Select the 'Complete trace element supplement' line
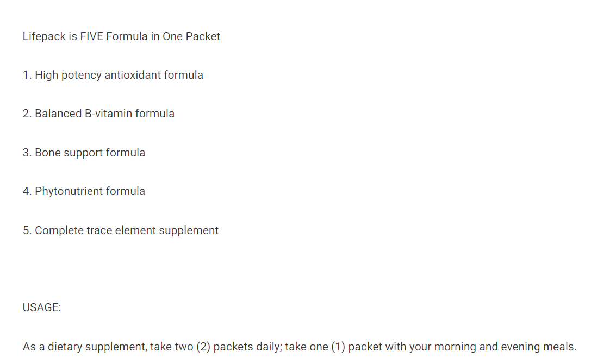Image resolution: width=616 pixels, height=364 pixels. click(120, 230)
